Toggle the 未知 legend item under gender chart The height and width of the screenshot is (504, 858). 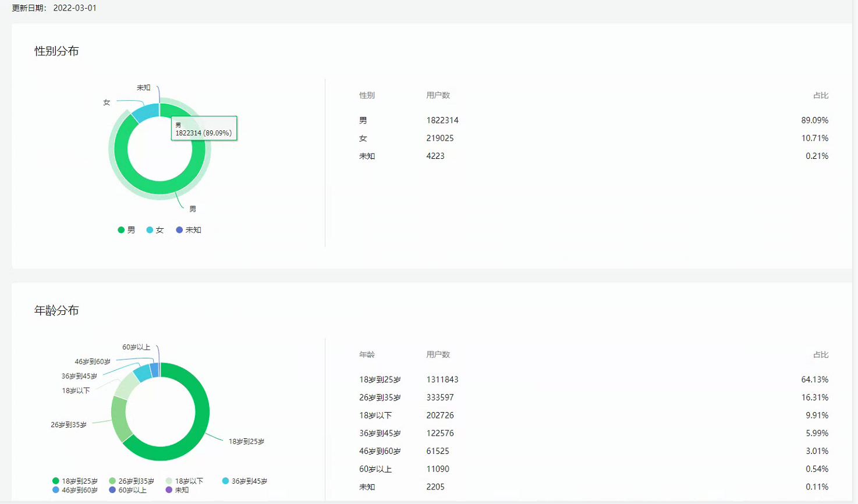[x=189, y=230]
